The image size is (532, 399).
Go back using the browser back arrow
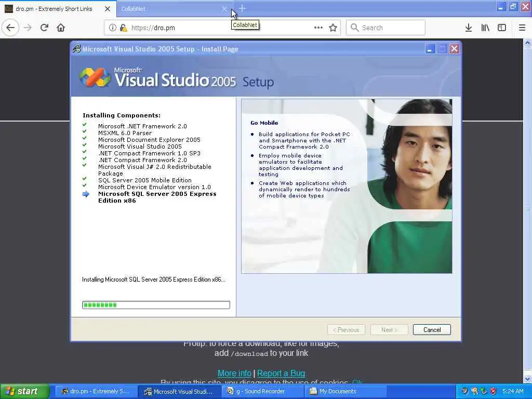[10, 28]
